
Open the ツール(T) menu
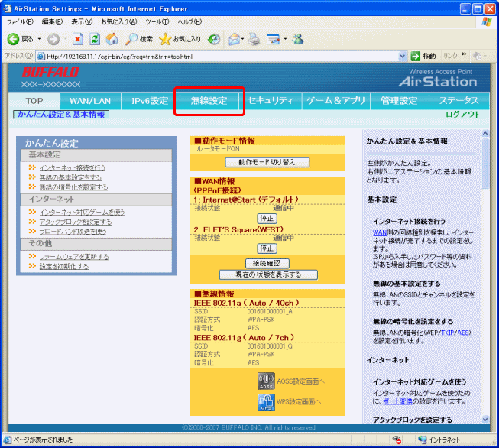(x=157, y=21)
